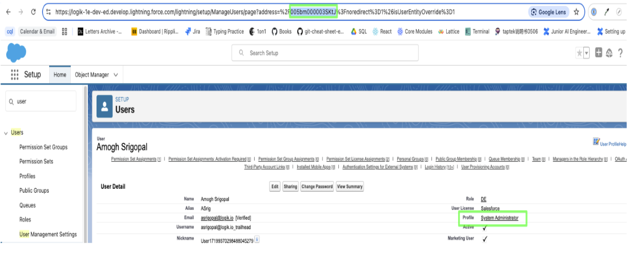This screenshot has width=644, height=258.
Task: Open the 1on1 bookmark
Action: tap(258, 31)
